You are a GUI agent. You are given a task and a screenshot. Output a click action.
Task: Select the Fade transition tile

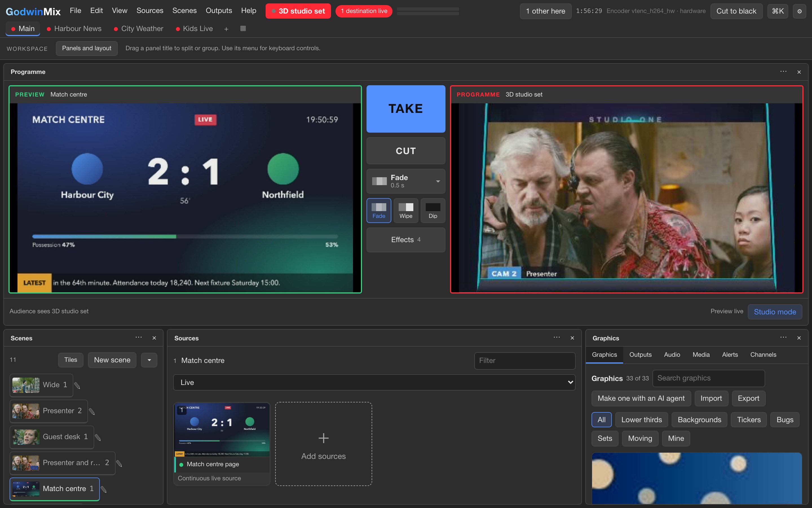click(379, 211)
